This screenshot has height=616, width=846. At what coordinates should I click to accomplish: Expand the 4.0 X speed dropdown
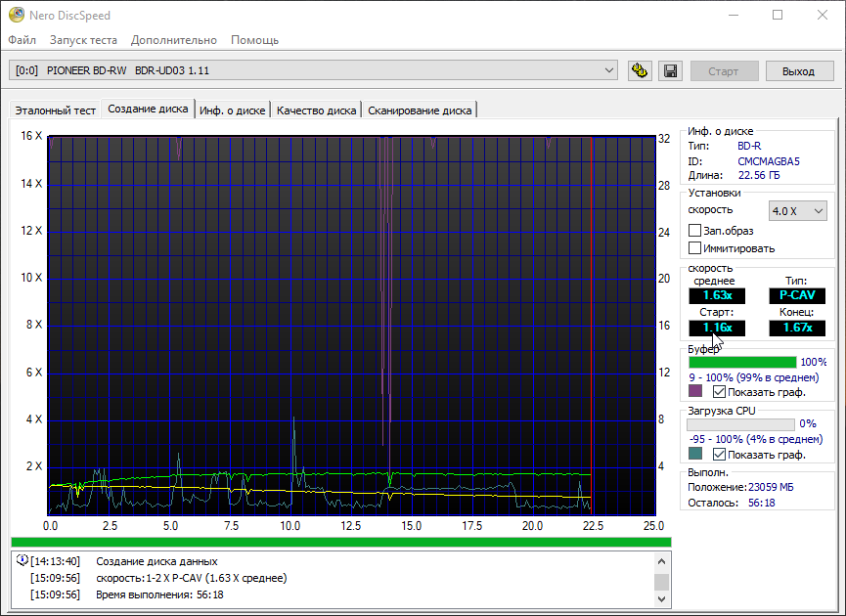tap(818, 210)
